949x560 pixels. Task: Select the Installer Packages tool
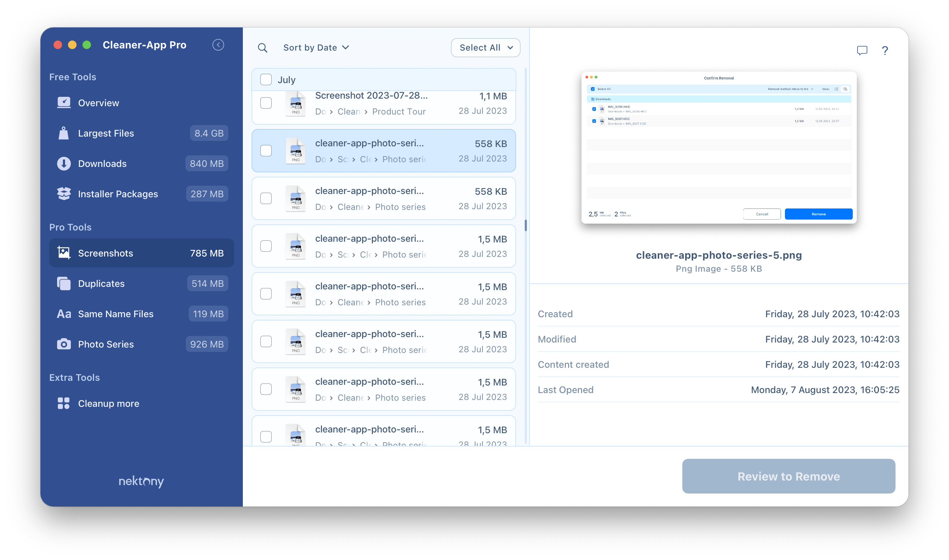pyautogui.click(x=119, y=193)
